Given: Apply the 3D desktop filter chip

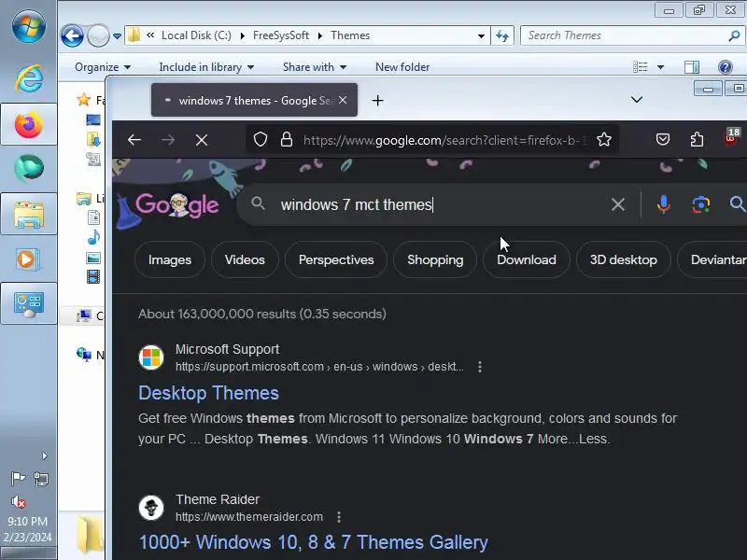Looking at the screenshot, I should click(623, 260).
